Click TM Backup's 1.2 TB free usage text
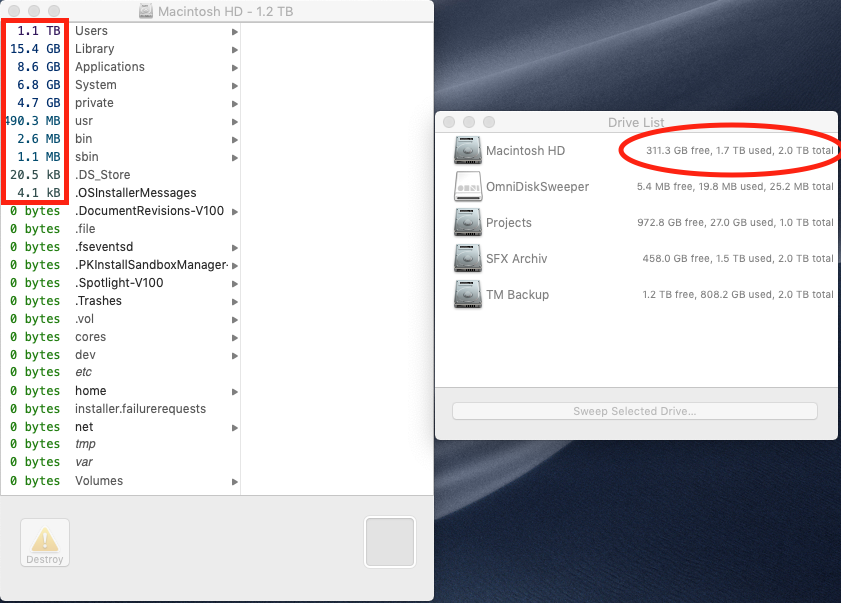841x603 pixels. tap(737, 294)
